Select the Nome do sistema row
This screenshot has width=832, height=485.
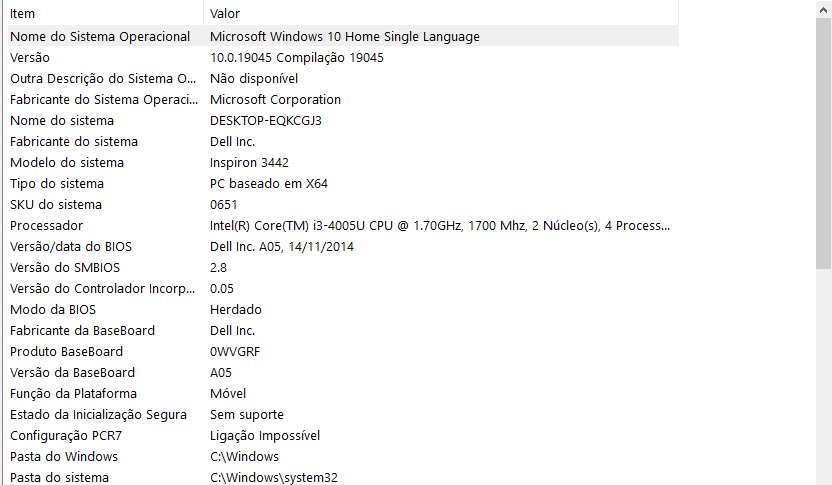tap(100, 121)
